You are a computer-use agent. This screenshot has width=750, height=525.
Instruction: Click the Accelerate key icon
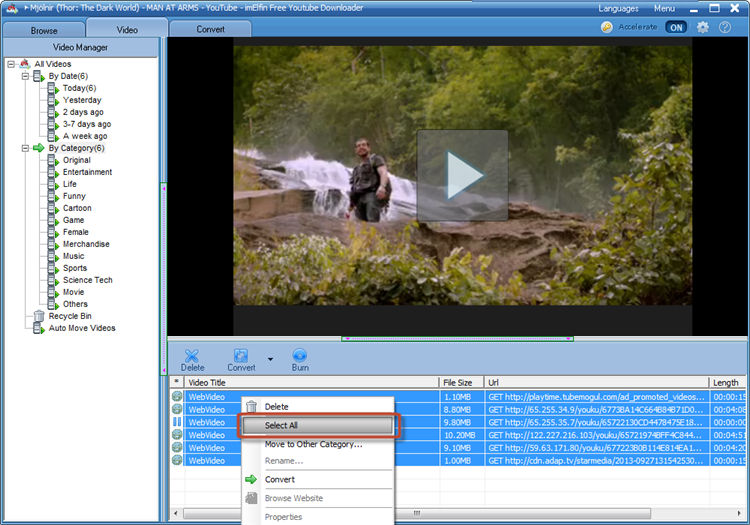(x=607, y=27)
